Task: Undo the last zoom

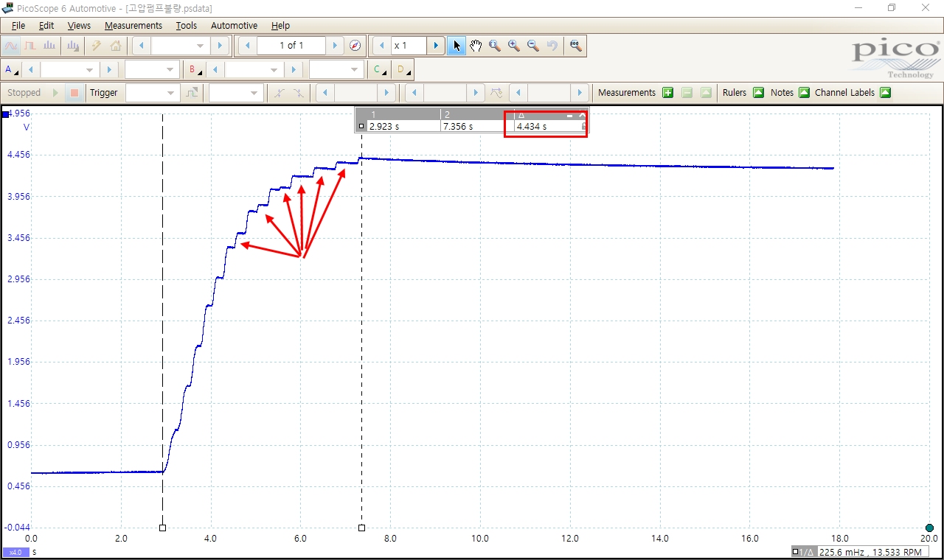Action: [x=552, y=46]
